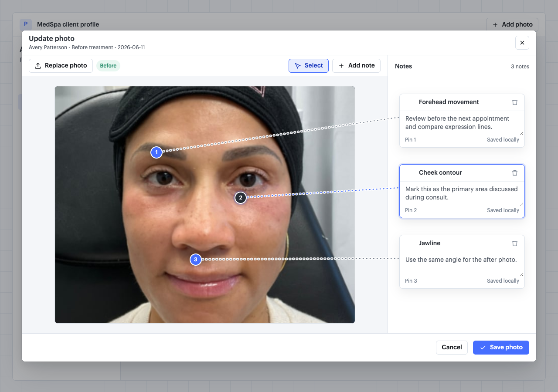Screen dimensions: 558x392
Task: Click 'MedSpa client profile' heading
Action: point(68,25)
